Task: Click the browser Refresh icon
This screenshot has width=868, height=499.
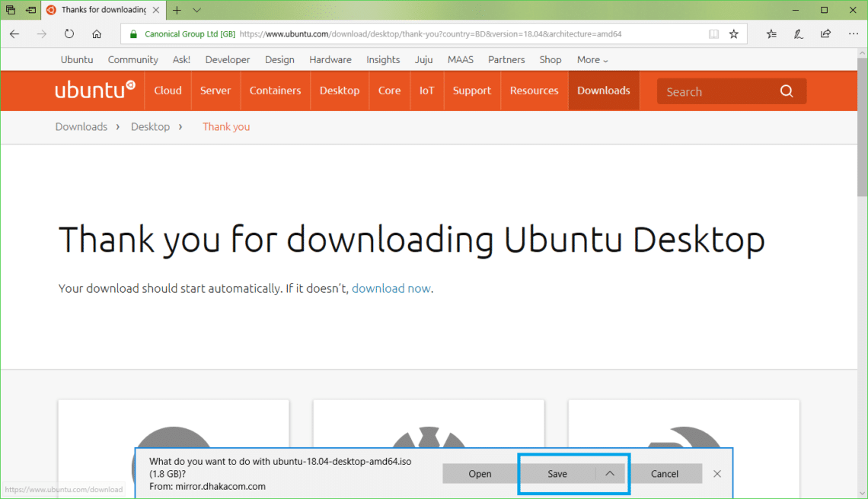Action: 69,34
